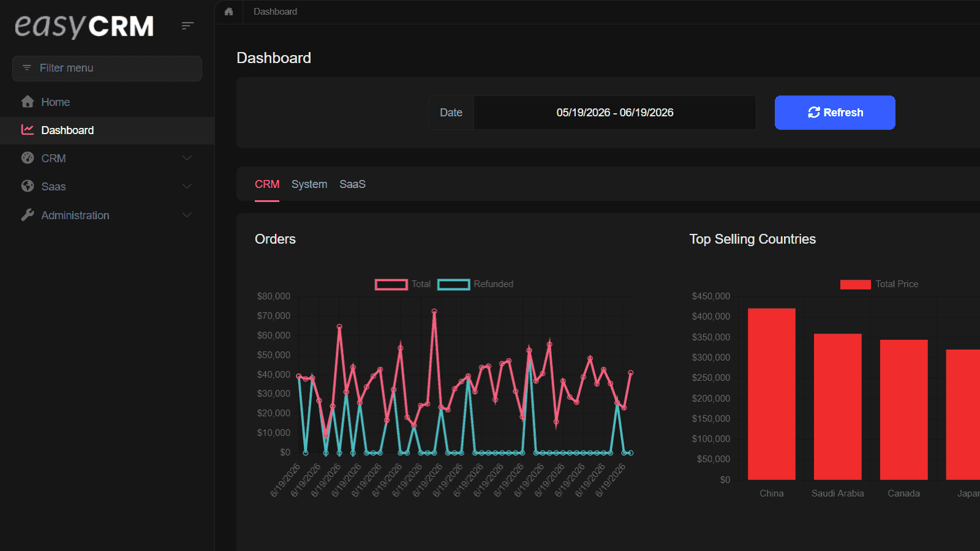Open the Home menu item
The height and width of the screenshot is (551, 980).
click(x=107, y=102)
